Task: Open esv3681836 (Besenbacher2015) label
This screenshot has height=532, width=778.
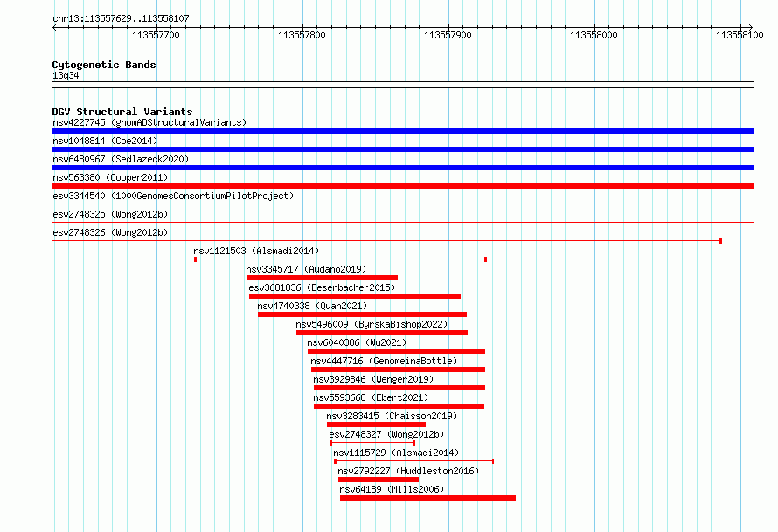Action: coord(322,287)
